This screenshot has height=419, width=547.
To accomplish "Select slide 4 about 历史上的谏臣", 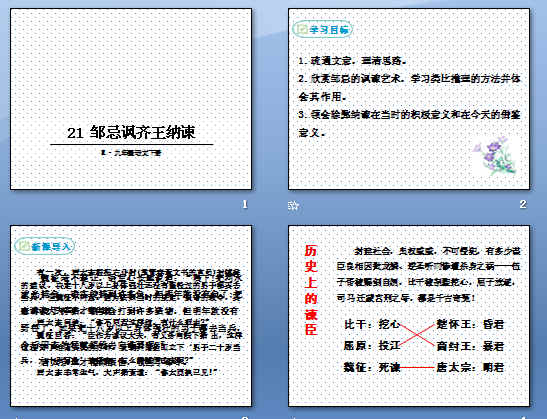I will tap(409, 316).
